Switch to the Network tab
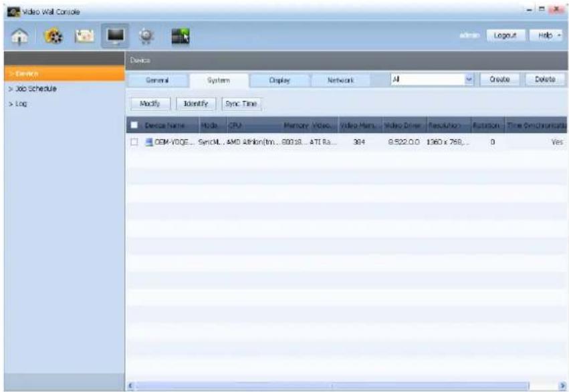This screenshot has width=569, height=392. 340,80
